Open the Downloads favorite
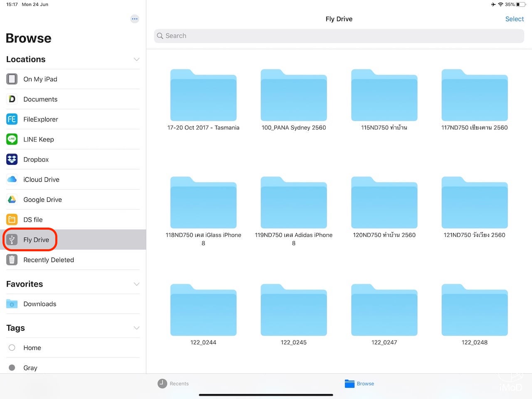Viewport: 532px width, 399px height. [x=39, y=304]
